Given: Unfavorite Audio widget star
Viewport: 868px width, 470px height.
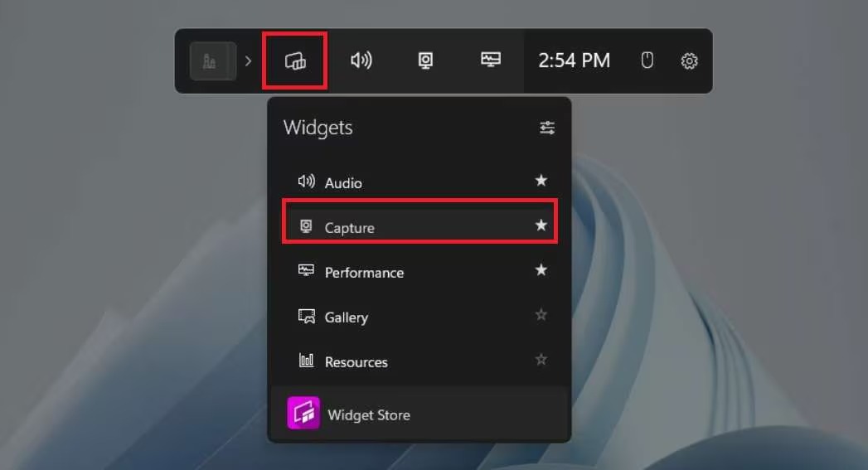Looking at the screenshot, I should (x=541, y=180).
